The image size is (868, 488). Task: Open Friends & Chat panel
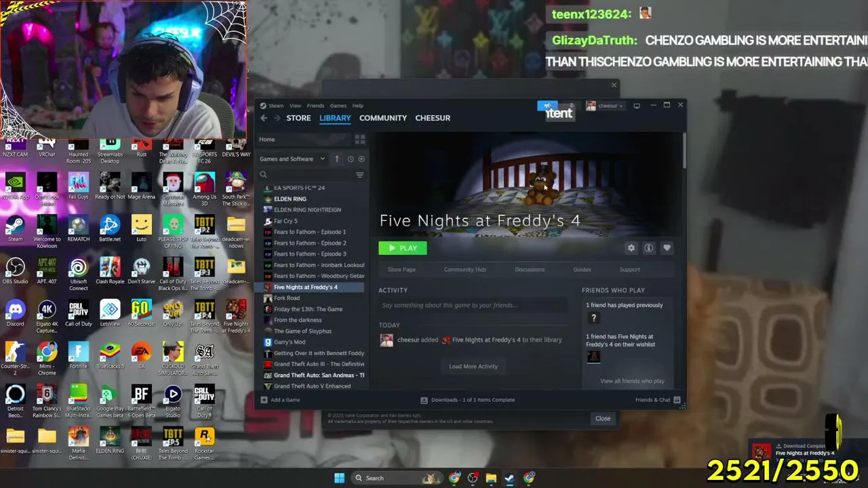[657, 400]
